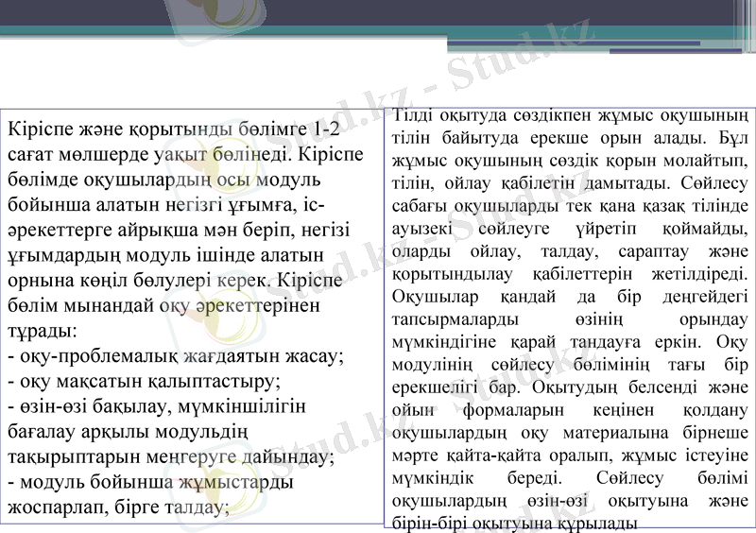Select the words "мынандай оқу әрекеттерінен"
This screenshot has width=756, height=533.
coord(192,306)
